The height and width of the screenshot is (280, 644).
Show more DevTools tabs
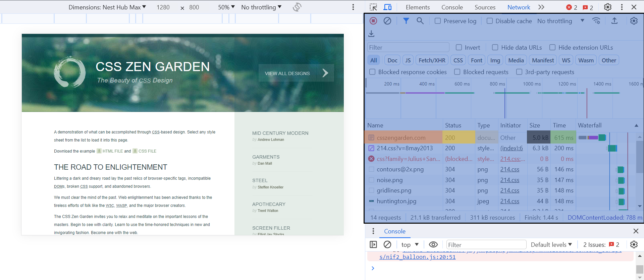point(541,7)
